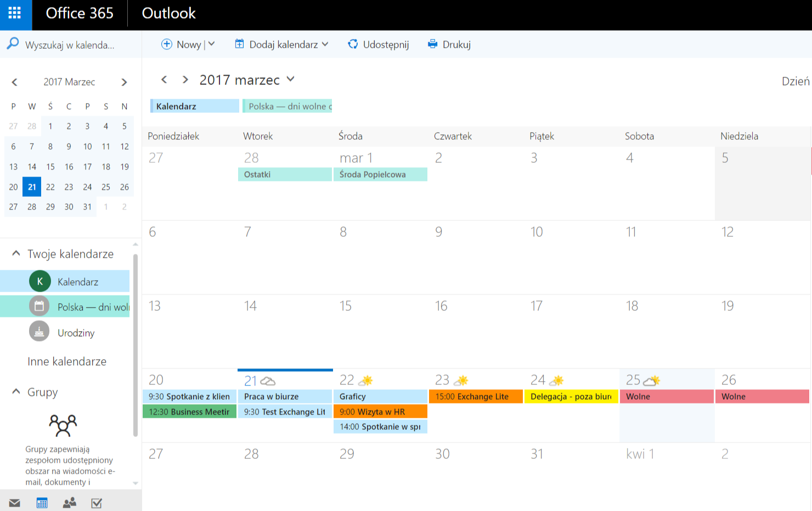Toggle Polska dni wolne calendar visibility
The image size is (812, 511).
click(x=40, y=306)
